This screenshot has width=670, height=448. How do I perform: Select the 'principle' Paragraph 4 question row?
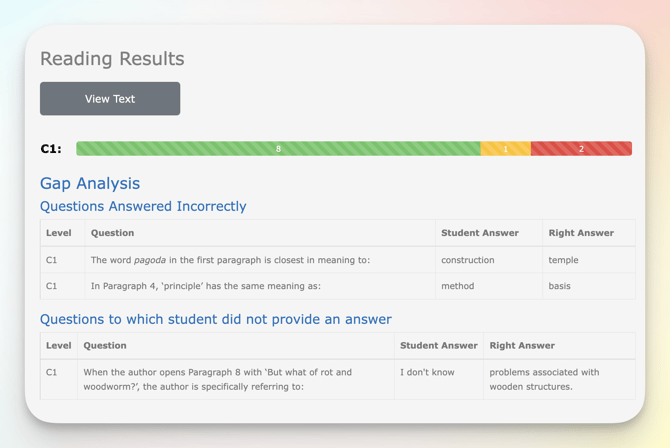click(205, 286)
